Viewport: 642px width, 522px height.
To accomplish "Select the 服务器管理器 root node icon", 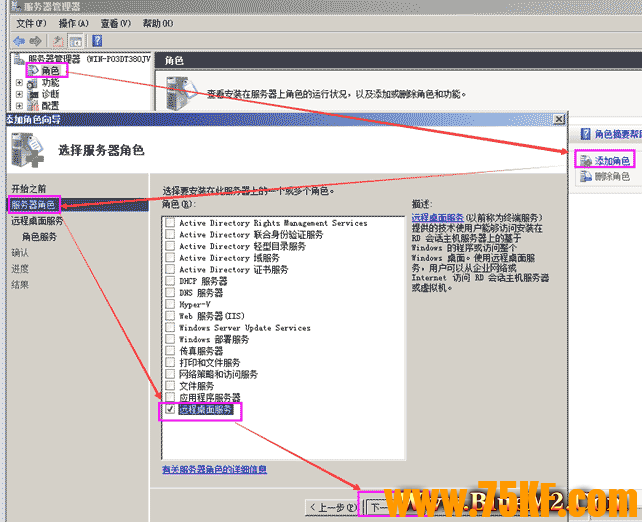I will coord(19,59).
